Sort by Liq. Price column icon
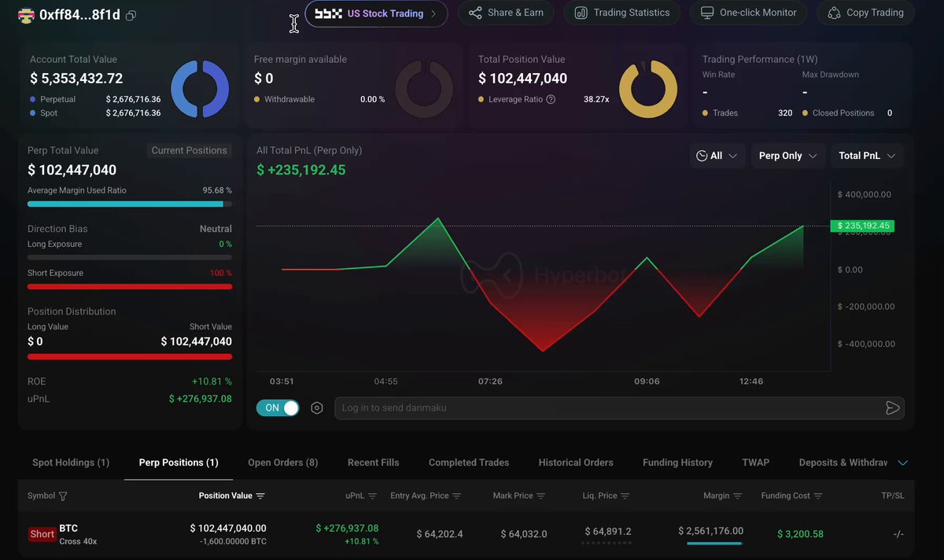This screenshot has height=560, width=944. coord(625,496)
